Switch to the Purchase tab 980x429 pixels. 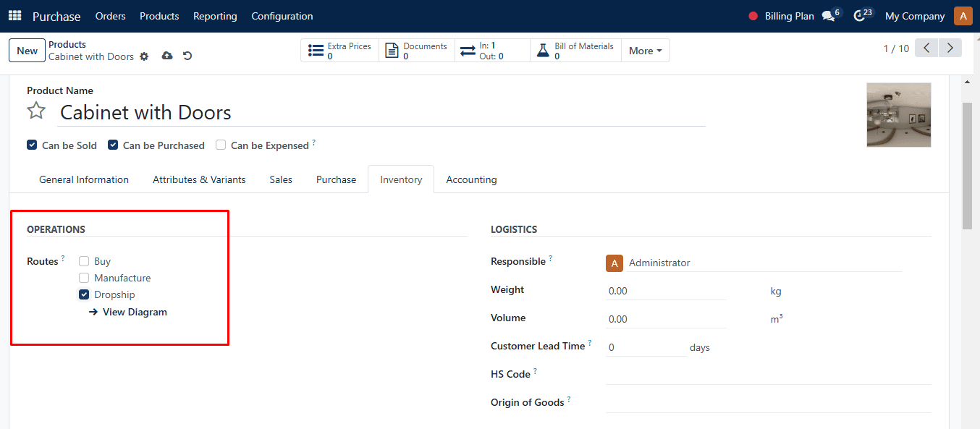(336, 179)
